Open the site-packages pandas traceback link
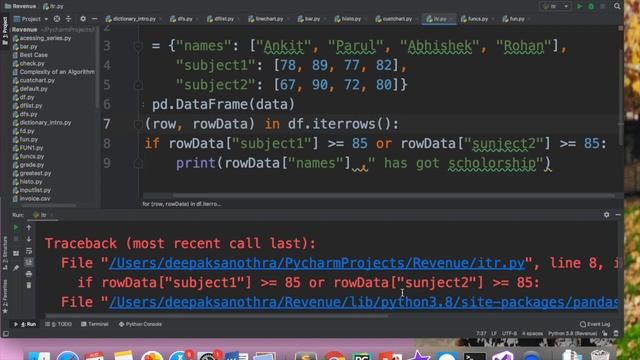The image size is (640, 360). [x=363, y=302]
